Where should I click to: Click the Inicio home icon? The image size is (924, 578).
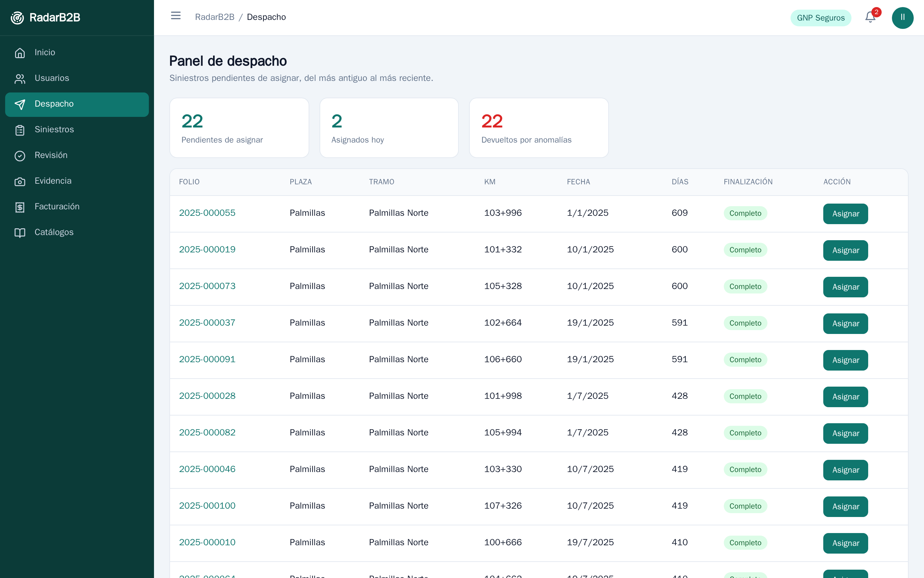pos(20,53)
